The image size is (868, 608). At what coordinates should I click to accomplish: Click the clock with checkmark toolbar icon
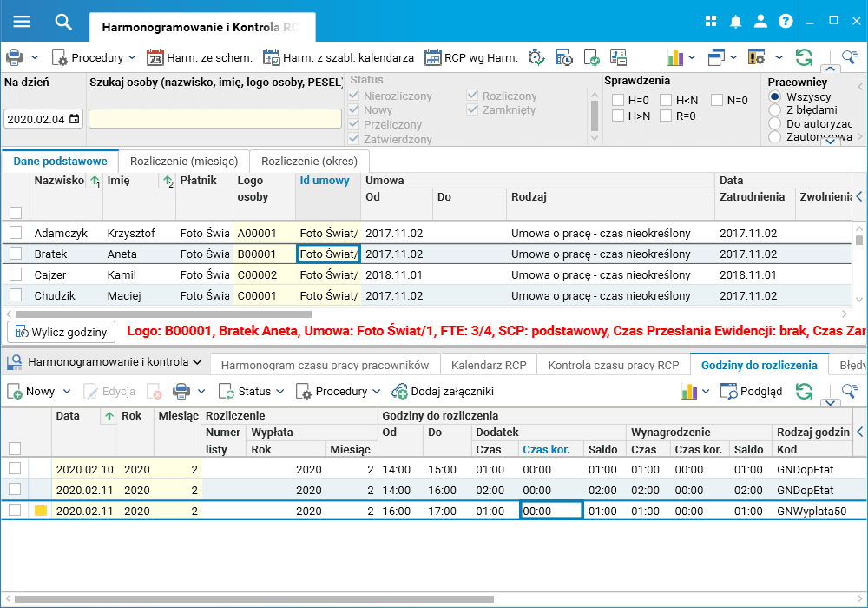(x=536, y=57)
